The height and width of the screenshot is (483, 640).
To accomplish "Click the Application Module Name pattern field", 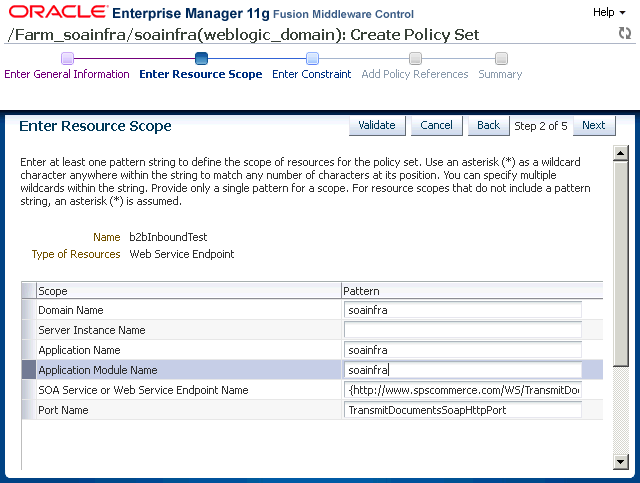I will point(463,370).
